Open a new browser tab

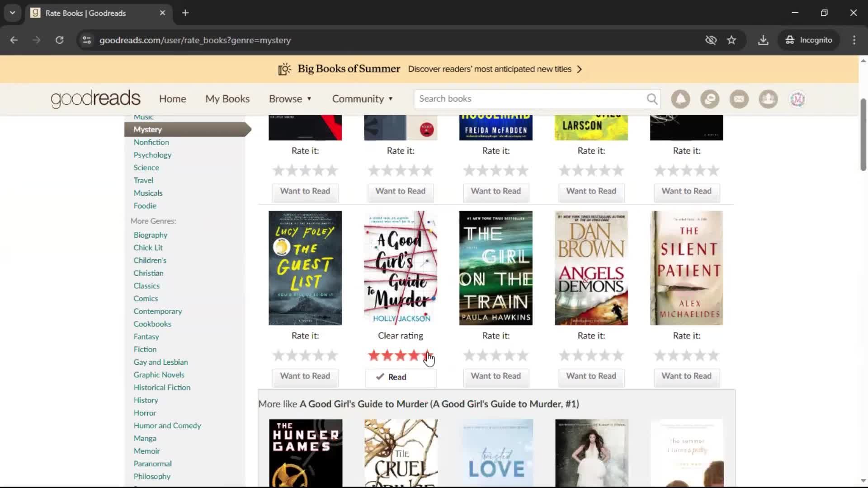185,13
